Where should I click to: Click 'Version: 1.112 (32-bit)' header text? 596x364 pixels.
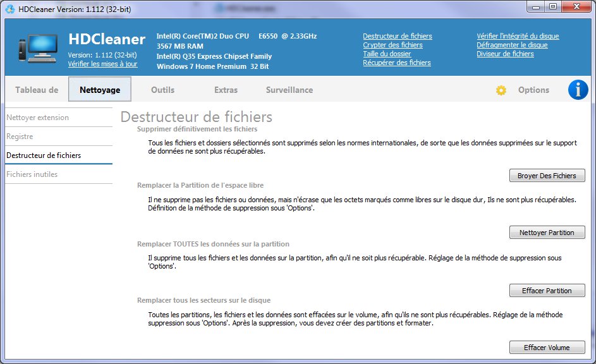point(102,55)
